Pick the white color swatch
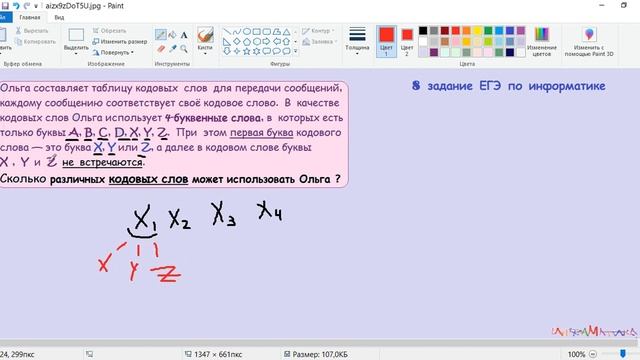The width and height of the screenshot is (640, 360). pyautogui.click(x=423, y=42)
